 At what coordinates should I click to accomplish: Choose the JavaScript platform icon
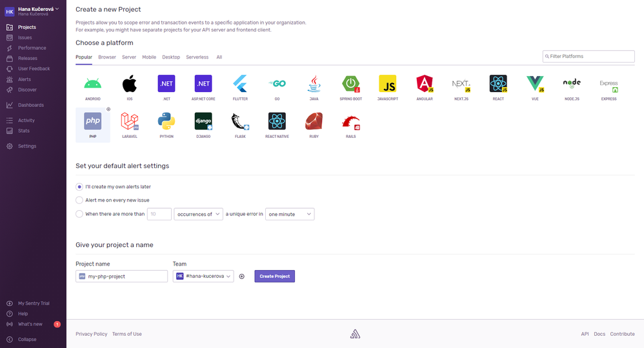(x=388, y=84)
